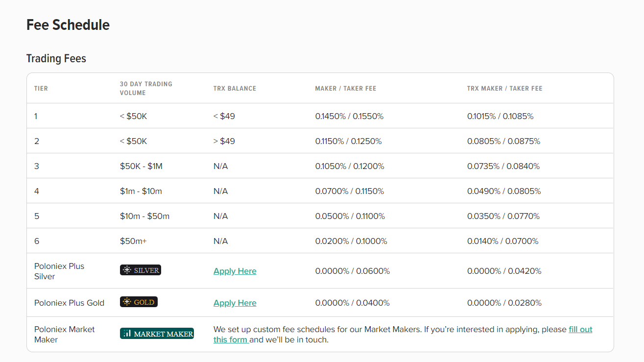The image size is (644, 362).
Task: Select the '< $49' TRX balance cell
Action: point(224,116)
